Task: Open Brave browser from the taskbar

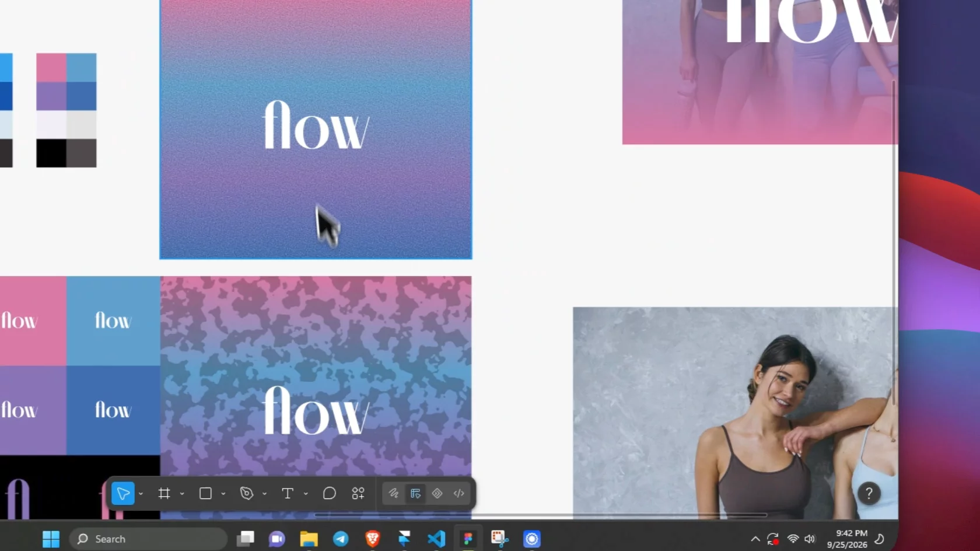Action: 372,539
